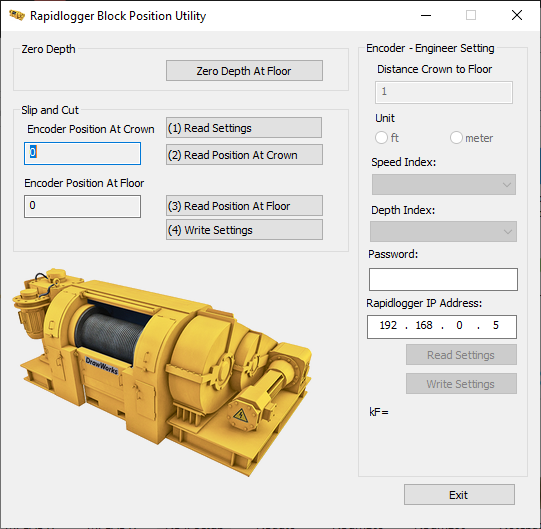The width and height of the screenshot is (541, 529).
Task: Click engineer Read Settings below IP address
Action: click(x=461, y=355)
